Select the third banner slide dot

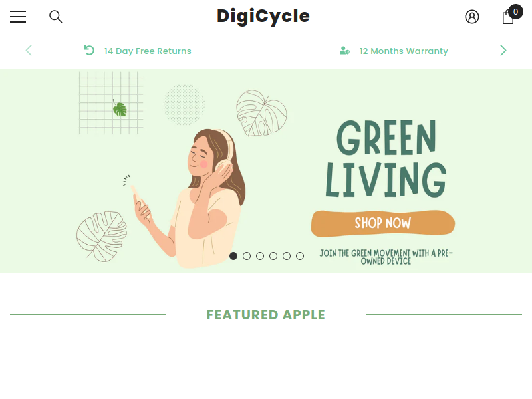[260, 256]
